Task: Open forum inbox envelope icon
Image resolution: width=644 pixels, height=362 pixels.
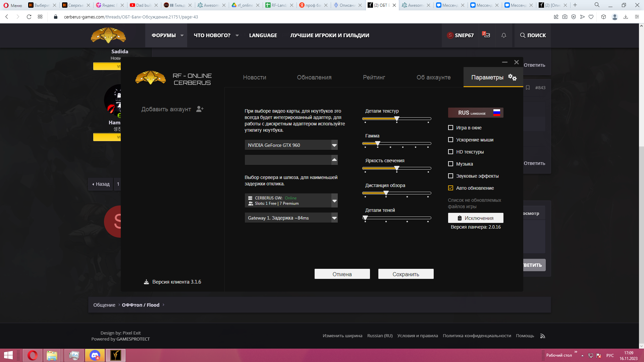Action: pyautogui.click(x=487, y=35)
